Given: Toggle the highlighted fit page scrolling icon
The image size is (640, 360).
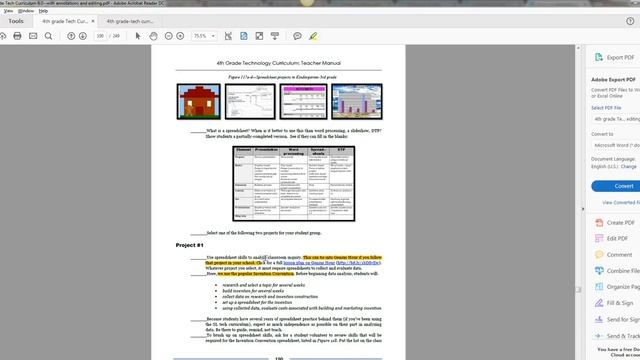Looking at the screenshot, I should pos(244,36).
